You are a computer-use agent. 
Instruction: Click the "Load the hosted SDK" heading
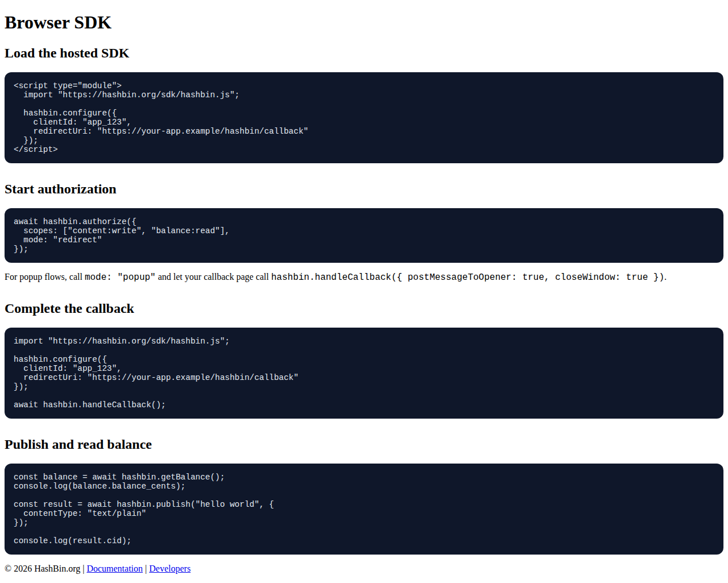click(x=67, y=53)
